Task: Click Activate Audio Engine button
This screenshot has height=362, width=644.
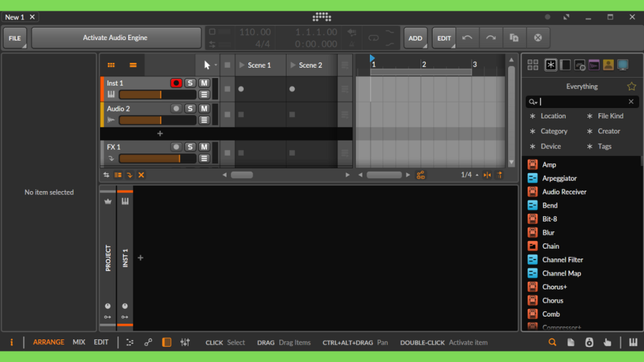Action: point(115,38)
